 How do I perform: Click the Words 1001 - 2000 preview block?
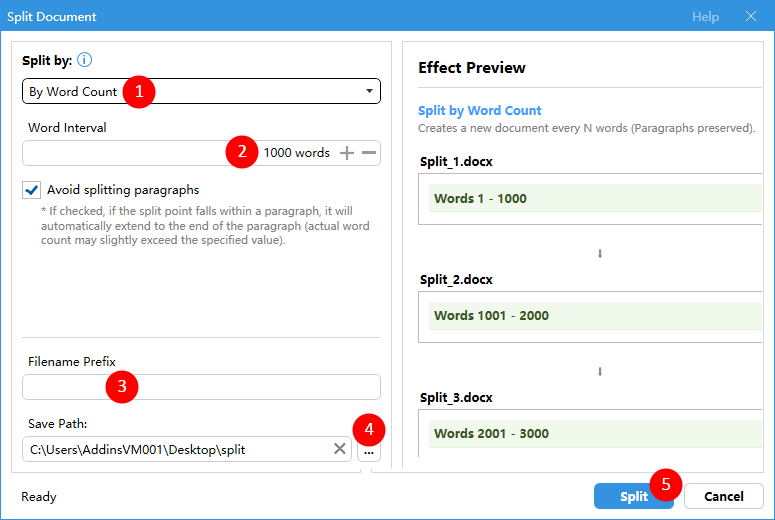point(595,315)
